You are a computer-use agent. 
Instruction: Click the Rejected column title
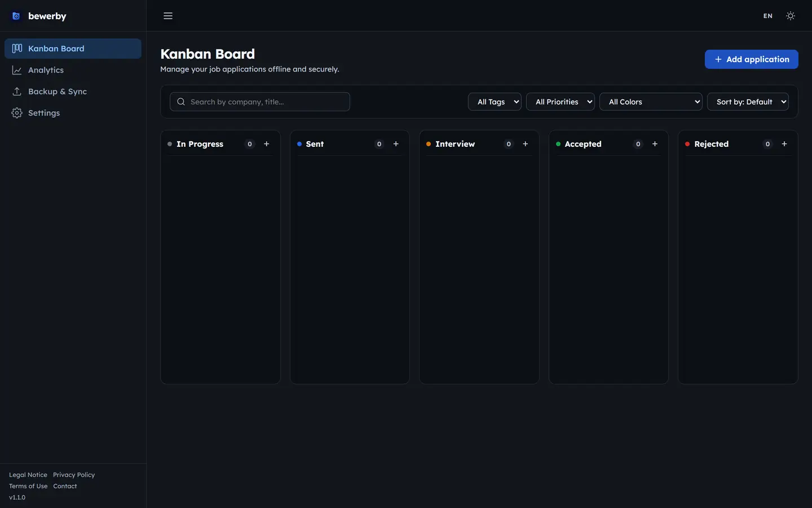(712, 144)
